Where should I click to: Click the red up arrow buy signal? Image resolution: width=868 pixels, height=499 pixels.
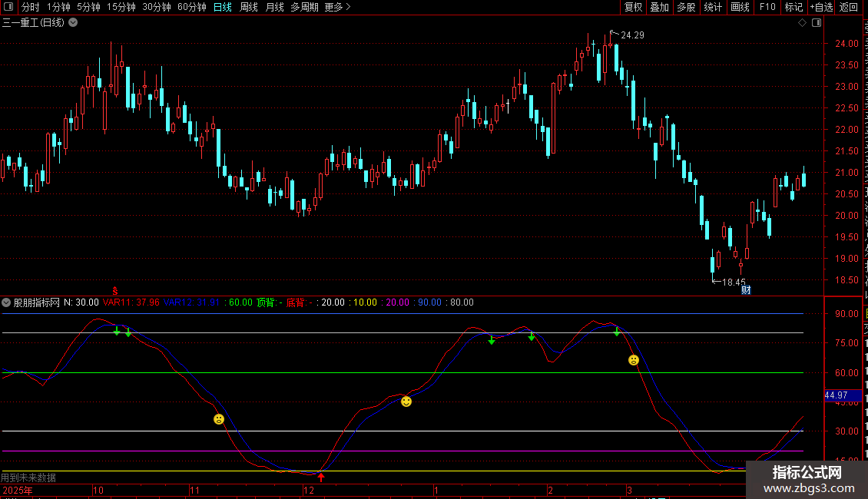click(321, 478)
